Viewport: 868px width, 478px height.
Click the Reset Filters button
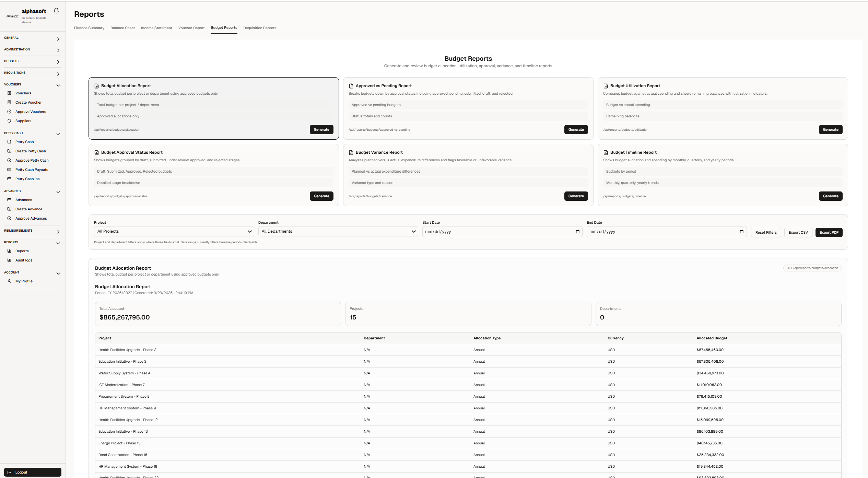(x=765, y=233)
